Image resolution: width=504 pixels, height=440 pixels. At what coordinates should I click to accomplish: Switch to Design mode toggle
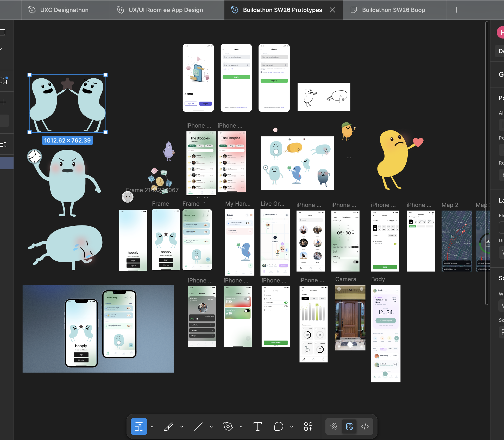(349, 426)
